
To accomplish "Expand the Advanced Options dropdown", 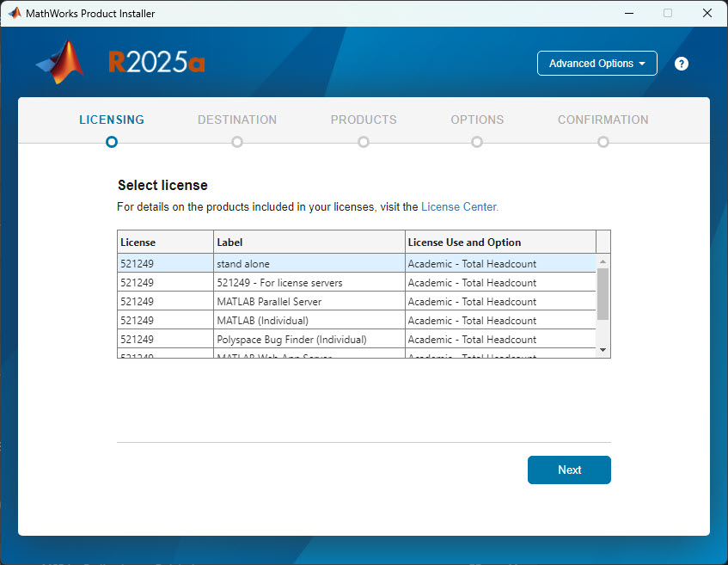I will click(597, 63).
